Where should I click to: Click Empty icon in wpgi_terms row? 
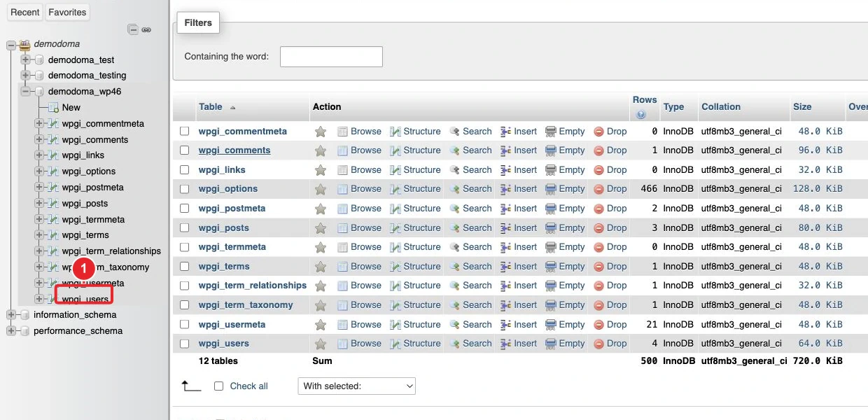pos(551,267)
